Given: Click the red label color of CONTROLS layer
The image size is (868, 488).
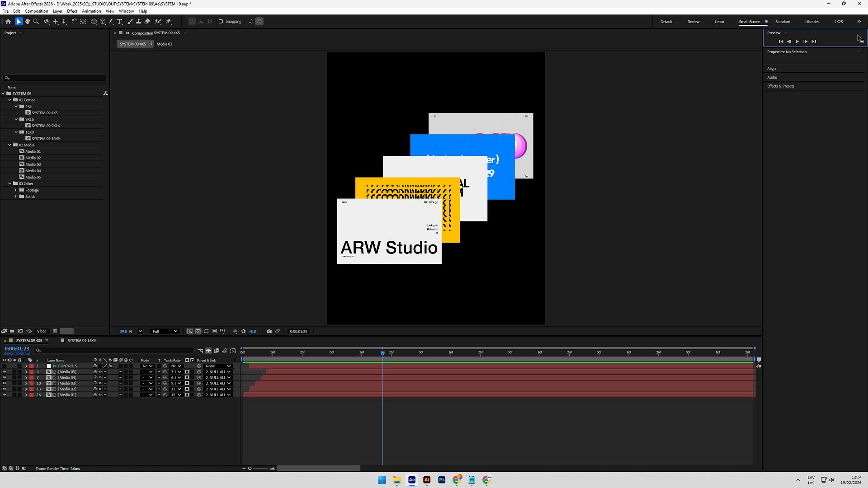Looking at the screenshot, I should coord(32,366).
